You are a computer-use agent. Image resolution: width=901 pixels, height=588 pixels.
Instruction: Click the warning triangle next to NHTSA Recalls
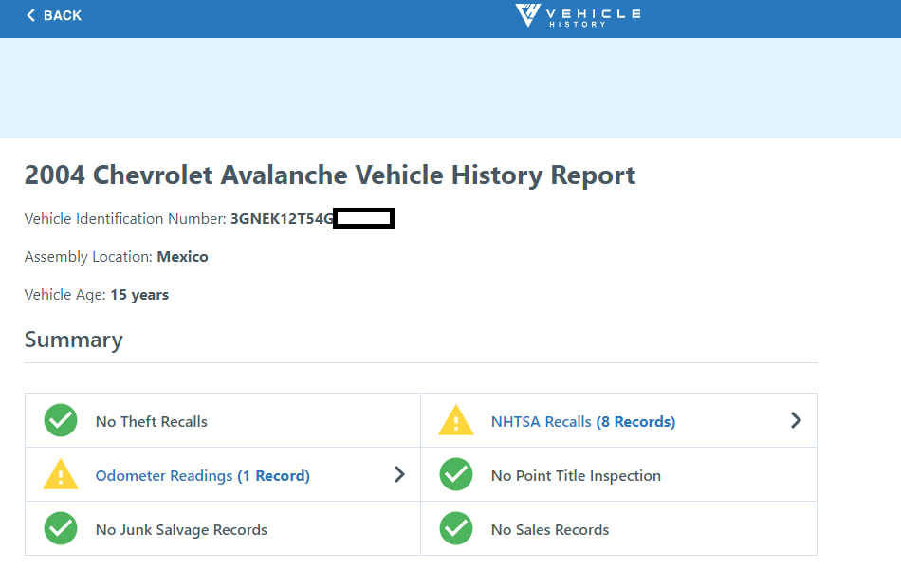click(456, 420)
